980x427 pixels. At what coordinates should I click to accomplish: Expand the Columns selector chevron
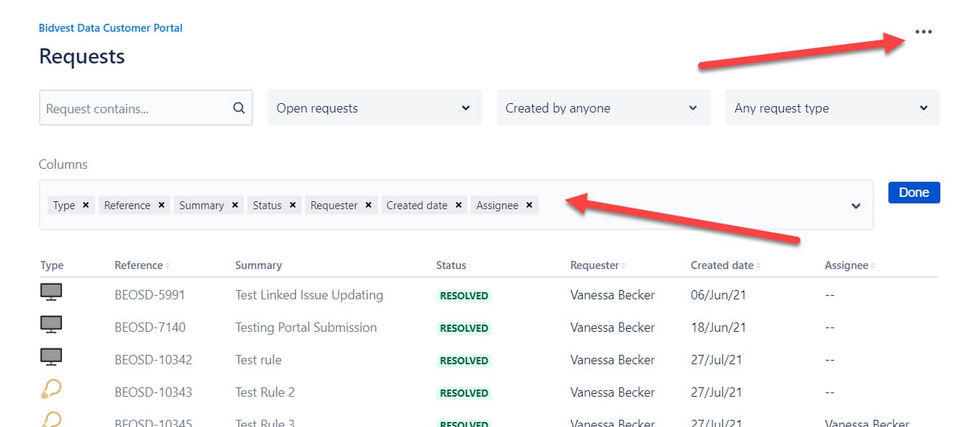pyautogui.click(x=856, y=206)
